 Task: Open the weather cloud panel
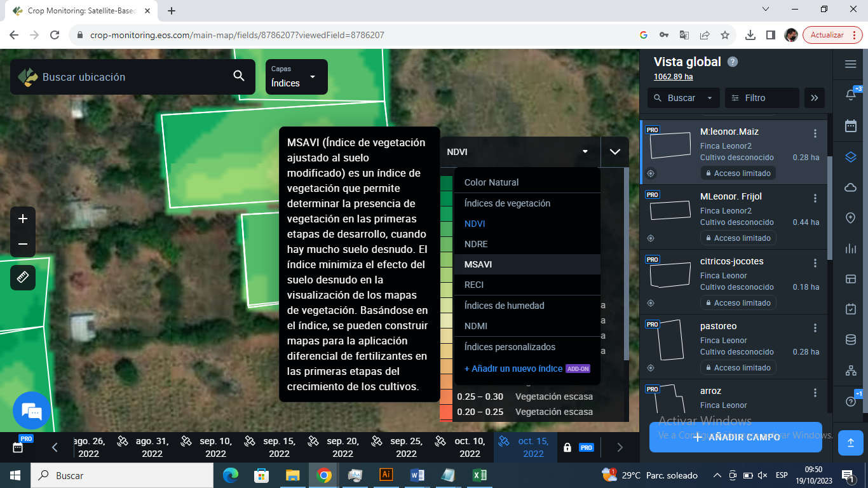coord(850,187)
